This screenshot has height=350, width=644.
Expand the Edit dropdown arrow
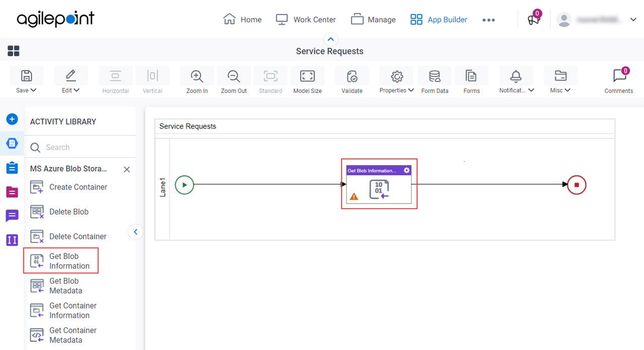point(76,91)
